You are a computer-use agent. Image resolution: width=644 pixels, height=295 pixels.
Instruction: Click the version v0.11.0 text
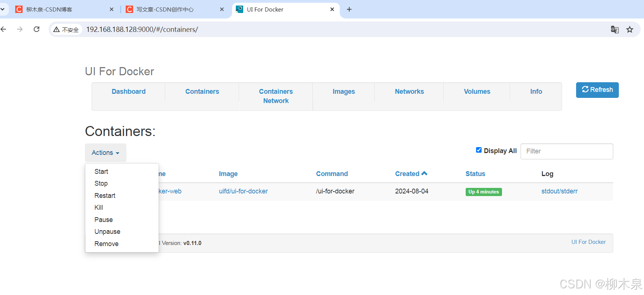tap(192, 243)
